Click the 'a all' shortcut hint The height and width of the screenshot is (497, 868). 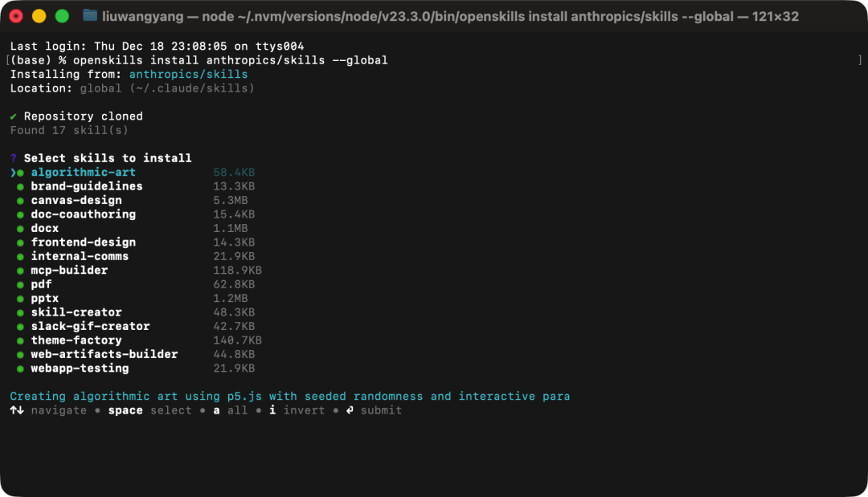tap(230, 410)
